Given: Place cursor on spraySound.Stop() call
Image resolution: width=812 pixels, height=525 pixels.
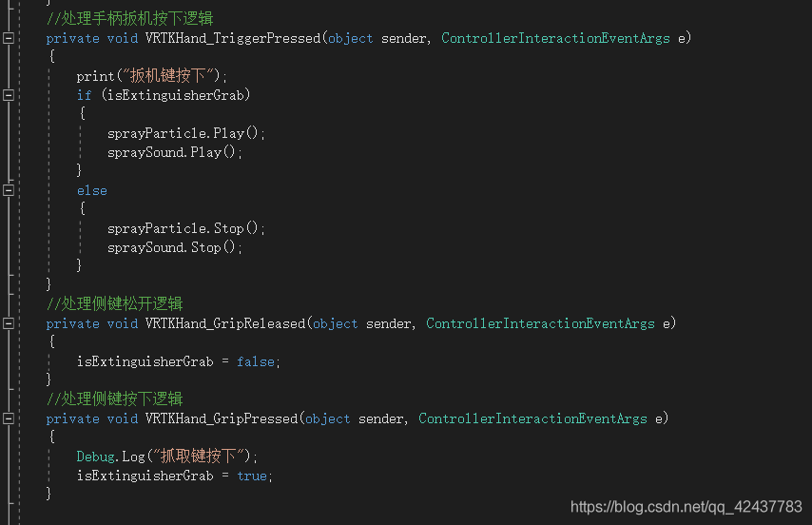Looking at the screenshot, I should pyautogui.click(x=175, y=247).
